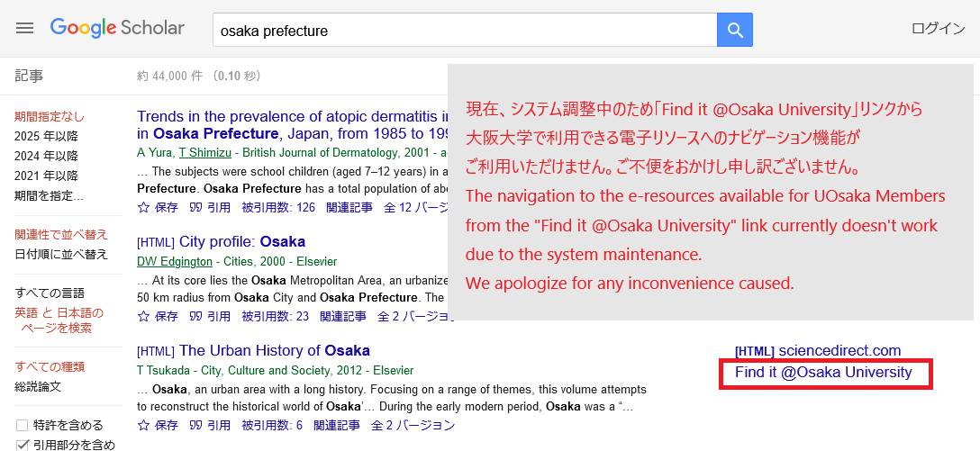Choose すべての言語 language filter

(x=50, y=293)
